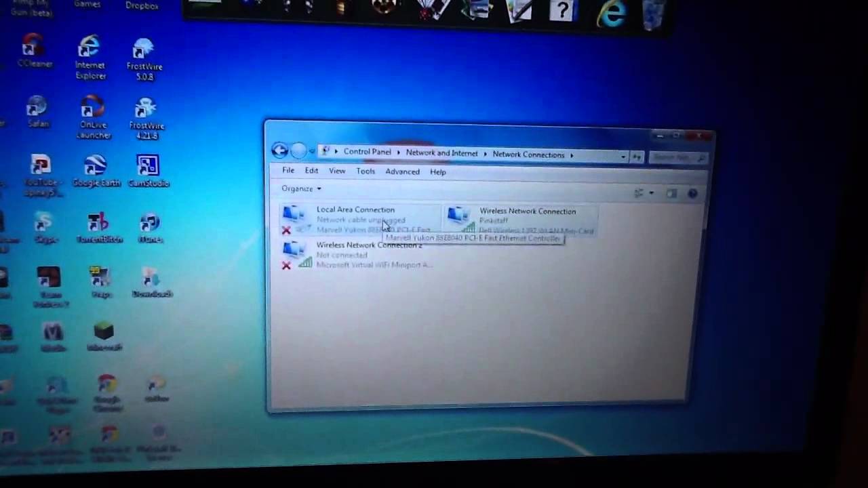
Task: Open the Tools menu
Action: coord(366,171)
